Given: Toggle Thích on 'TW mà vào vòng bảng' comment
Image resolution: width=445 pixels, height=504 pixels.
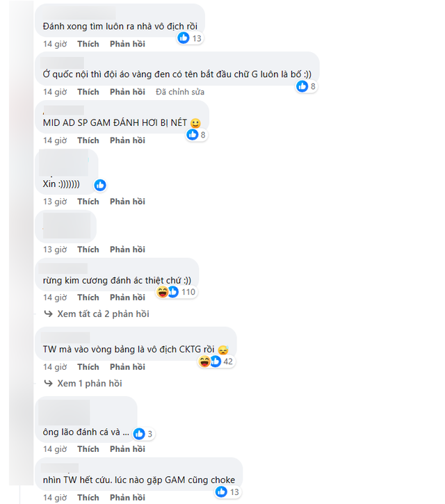Looking at the screenshot, I should pyautogui.click(x=88, y=367).
